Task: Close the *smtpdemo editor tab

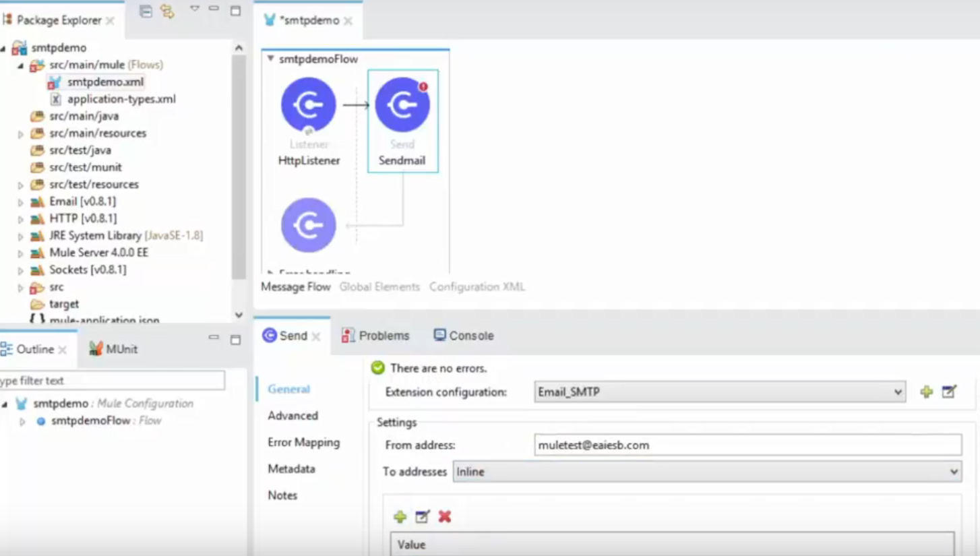Action: click(x=348, y=21)
